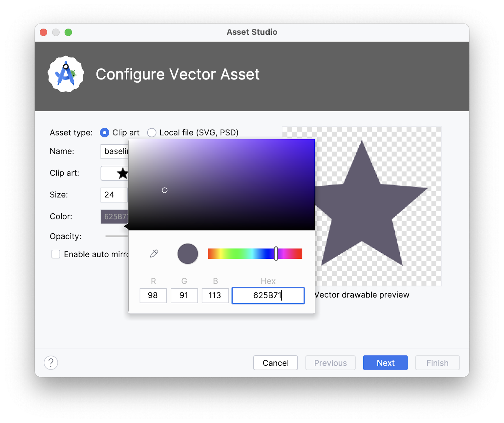Click the round current color preview circle
The width and height of the screenshot is (504, 423).
pos(188,254)
